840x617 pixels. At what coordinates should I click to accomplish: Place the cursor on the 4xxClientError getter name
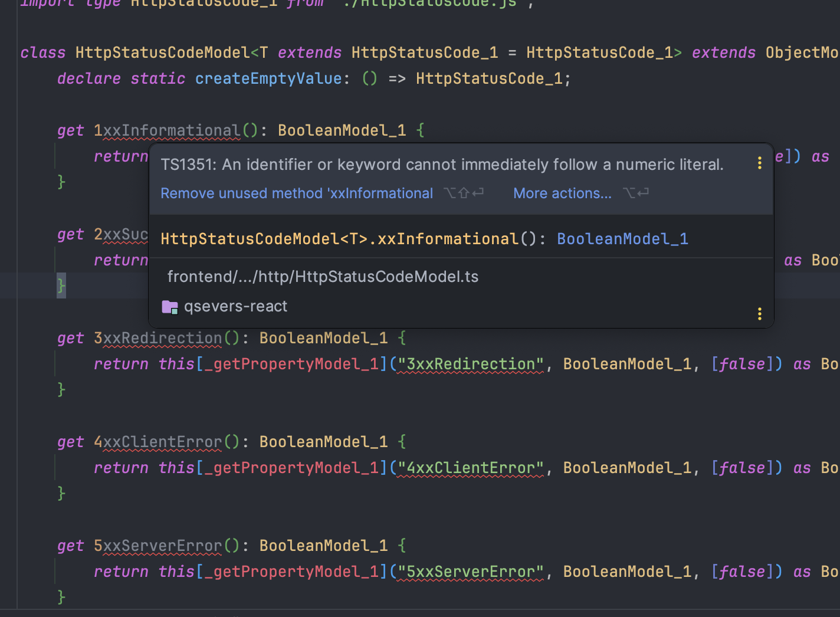(158, 442)
